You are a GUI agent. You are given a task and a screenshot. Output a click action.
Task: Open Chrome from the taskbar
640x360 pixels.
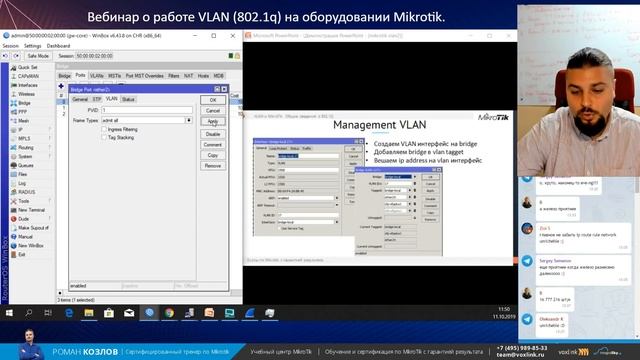pyautogui.click(x=169, y=313)
